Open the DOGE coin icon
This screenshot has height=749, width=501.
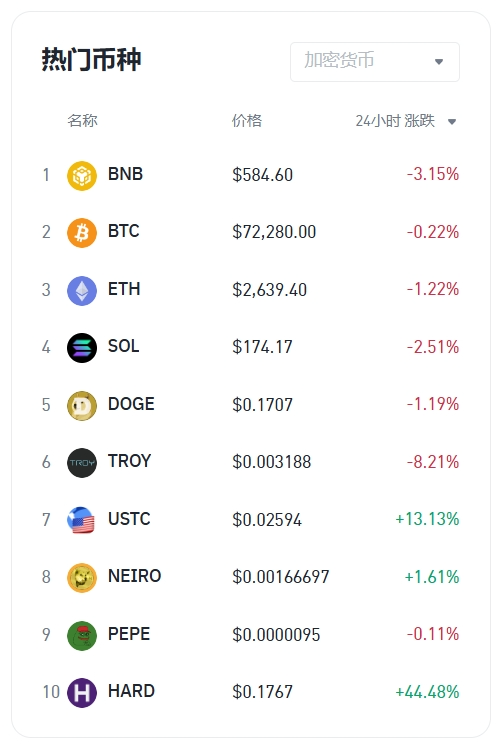tap(82, 406)
